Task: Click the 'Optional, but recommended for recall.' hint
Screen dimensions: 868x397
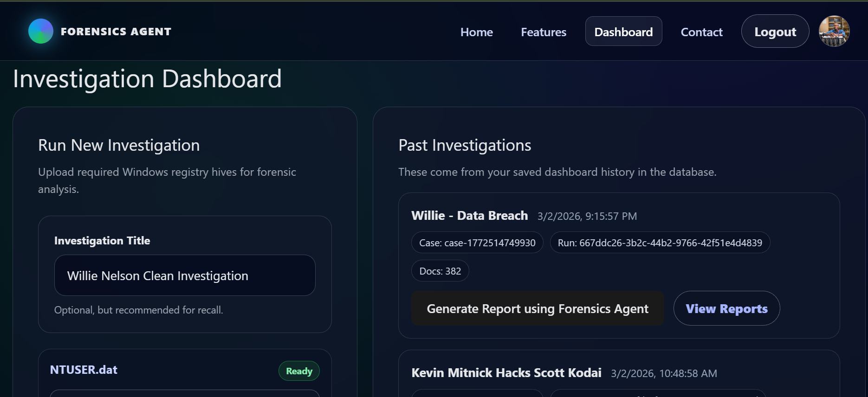Action: 138,310
